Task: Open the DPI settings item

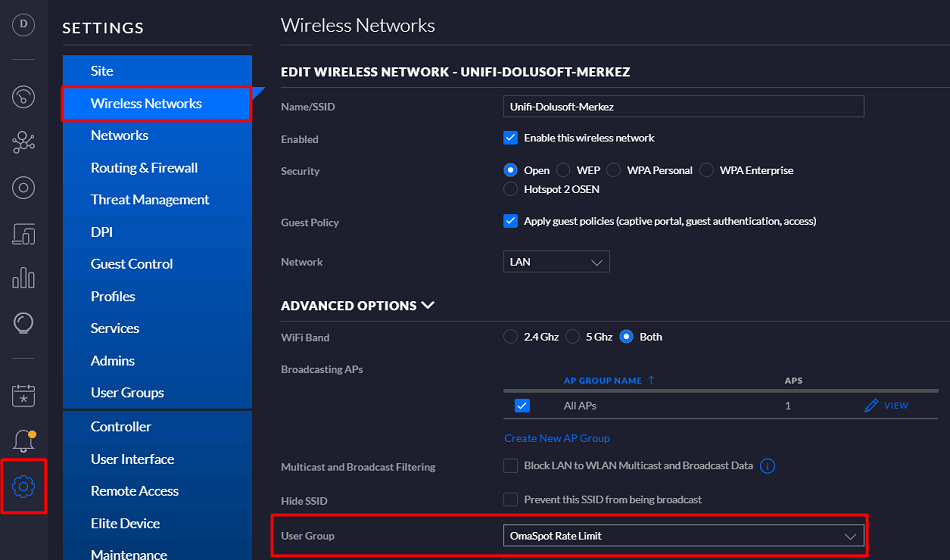Action: coord(157,232)
